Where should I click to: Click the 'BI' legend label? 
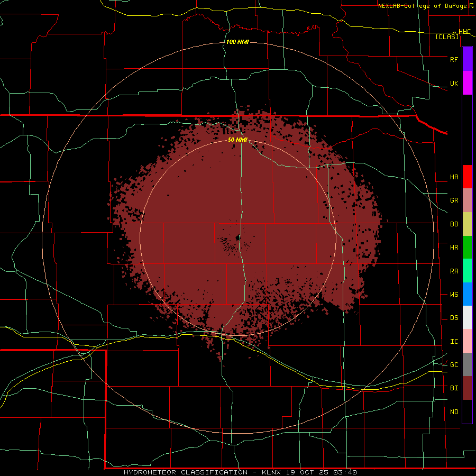click(454, 388)
